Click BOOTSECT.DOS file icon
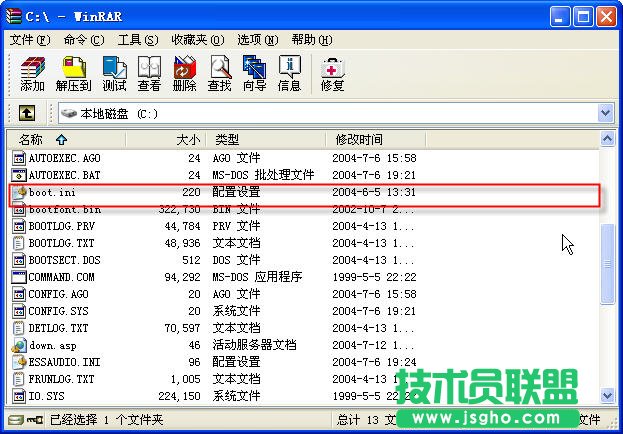Viewport: 623px width, 434px height. pyautogui.click(x=19, y=260)
